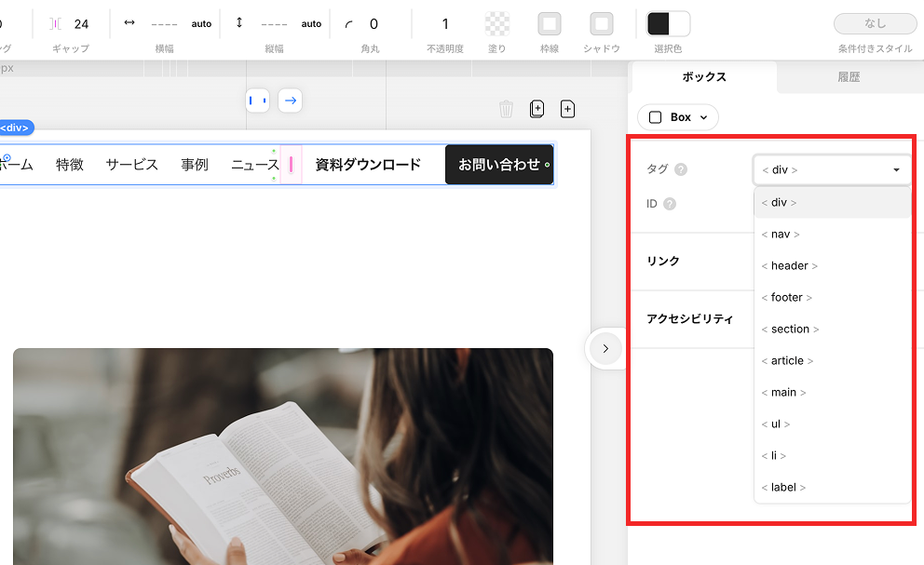This screenshot has width=924, height=565.
Task: Switch to the 履歴 tab
Action: pyautogui.click(x=848, y=77)
